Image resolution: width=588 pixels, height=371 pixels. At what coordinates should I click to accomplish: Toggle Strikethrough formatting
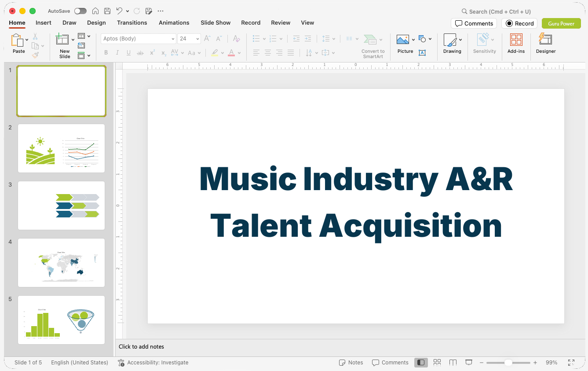coord(140,53)
